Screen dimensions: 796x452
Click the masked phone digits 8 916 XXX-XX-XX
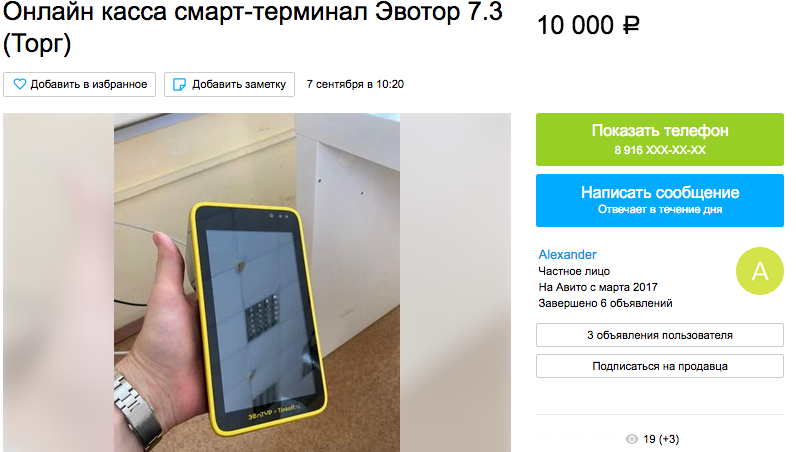(659, 150)
